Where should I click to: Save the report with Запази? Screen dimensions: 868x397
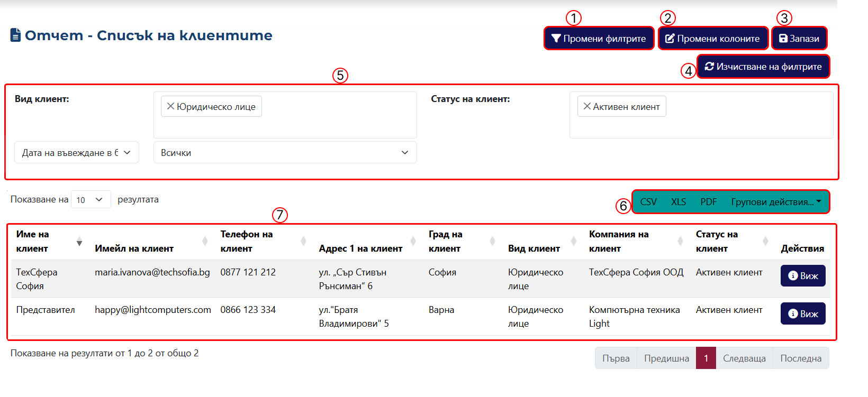pyautogui.click(x=799, y=39)
